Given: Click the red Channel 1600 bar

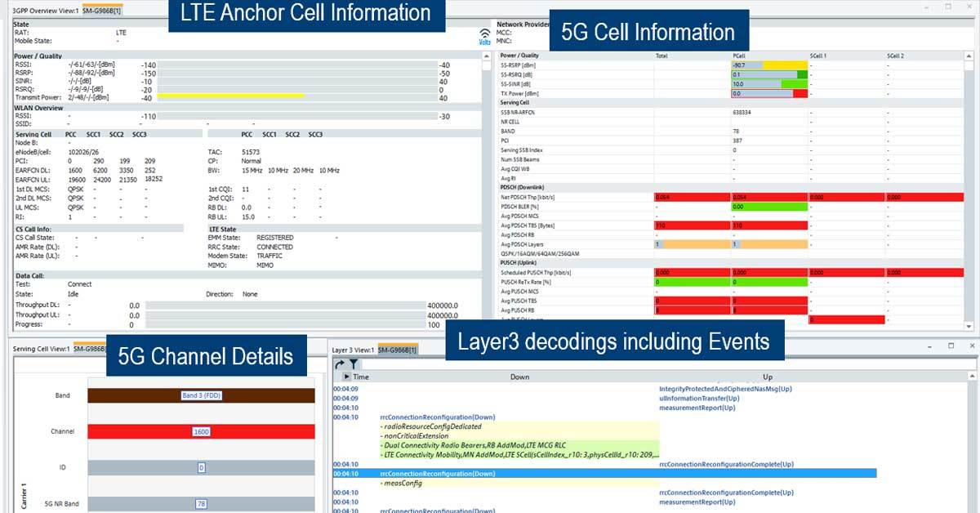Looking at the screenshot, I should click(x=201, y=431).
